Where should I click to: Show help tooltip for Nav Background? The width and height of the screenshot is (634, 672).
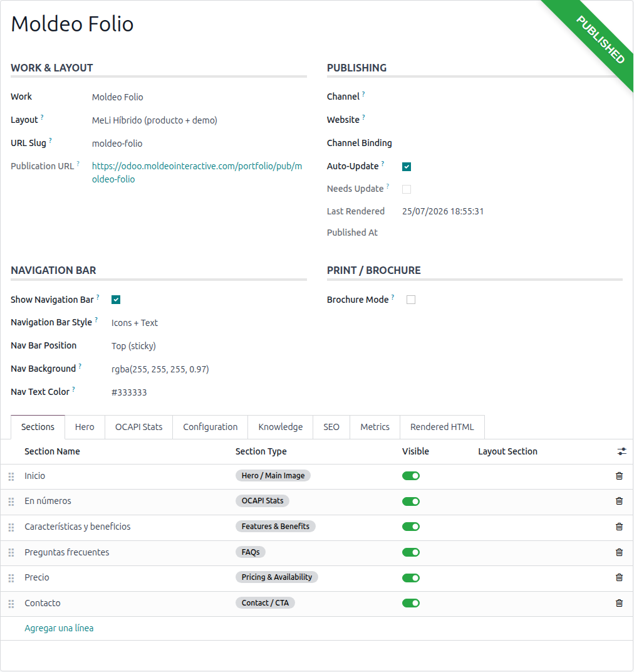click(x=80, y=366)
